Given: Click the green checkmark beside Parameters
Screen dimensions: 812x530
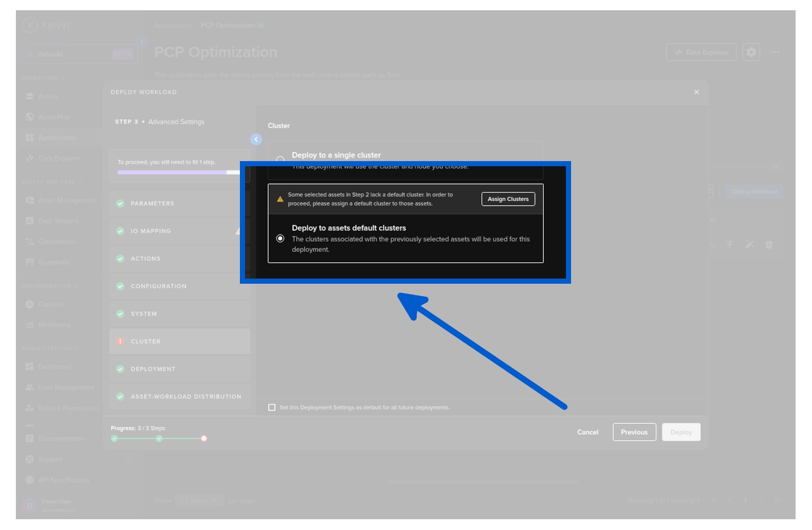Looking at the screenshot, I should (120, 204).
